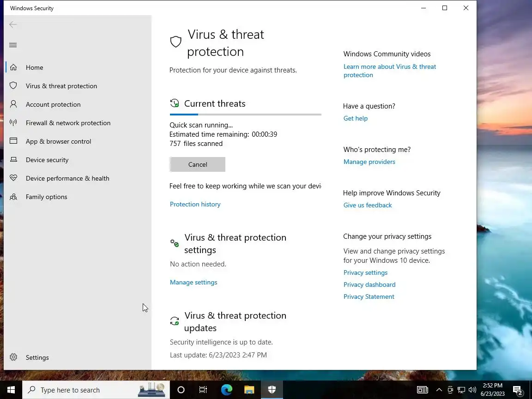Open the volume speaker icon in tray
Image resolution: width=532 pixels, height=399 pixels.
472,390
